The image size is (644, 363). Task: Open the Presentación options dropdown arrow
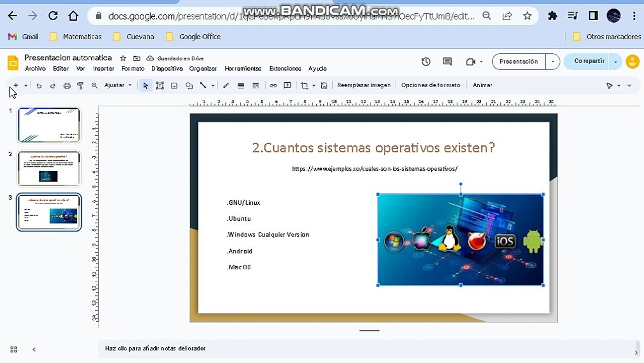[553, 62]
